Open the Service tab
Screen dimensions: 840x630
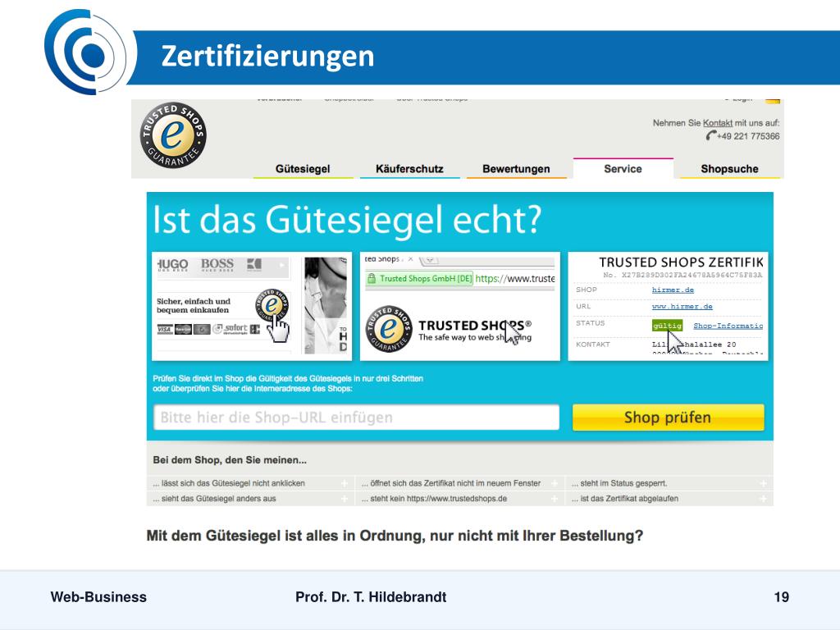[623, 169]
